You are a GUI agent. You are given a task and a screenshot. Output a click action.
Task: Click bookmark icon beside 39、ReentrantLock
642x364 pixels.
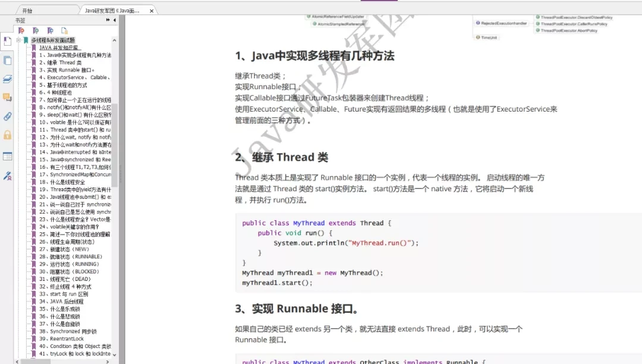(33, 338)
